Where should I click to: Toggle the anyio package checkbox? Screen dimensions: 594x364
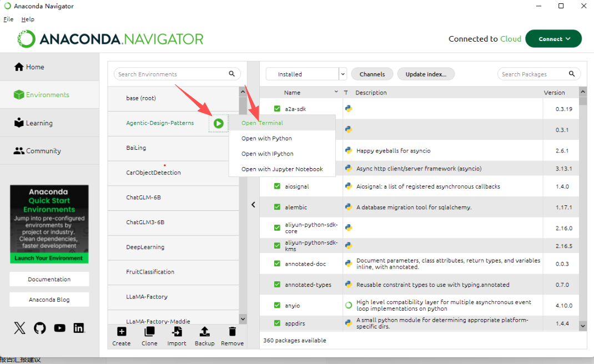pyautogui.click(x=278, y=305)
